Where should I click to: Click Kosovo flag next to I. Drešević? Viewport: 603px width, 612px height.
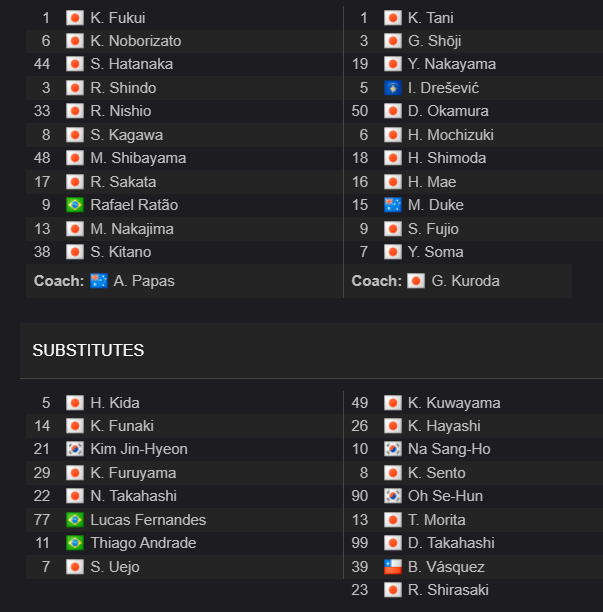(x=393, y=88)
